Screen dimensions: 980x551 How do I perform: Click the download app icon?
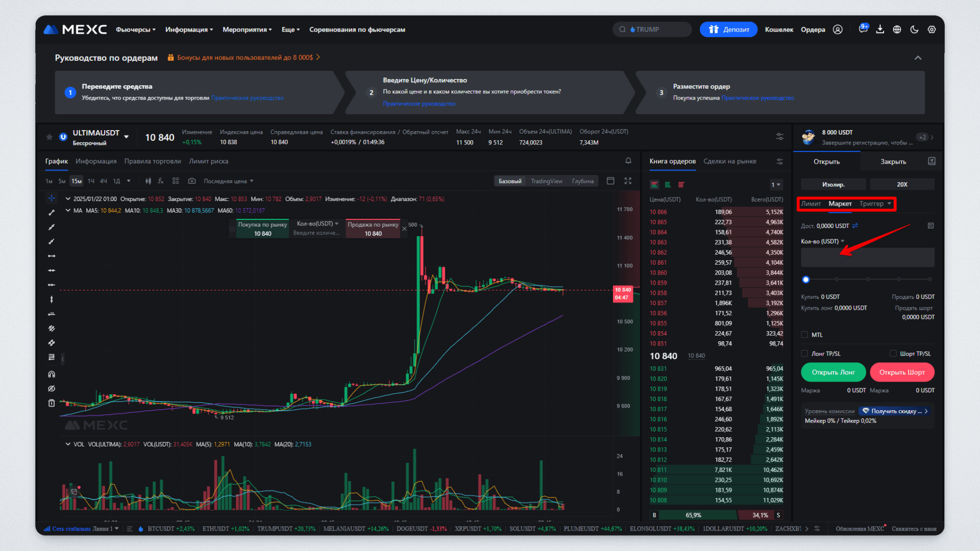pos(880,30)
